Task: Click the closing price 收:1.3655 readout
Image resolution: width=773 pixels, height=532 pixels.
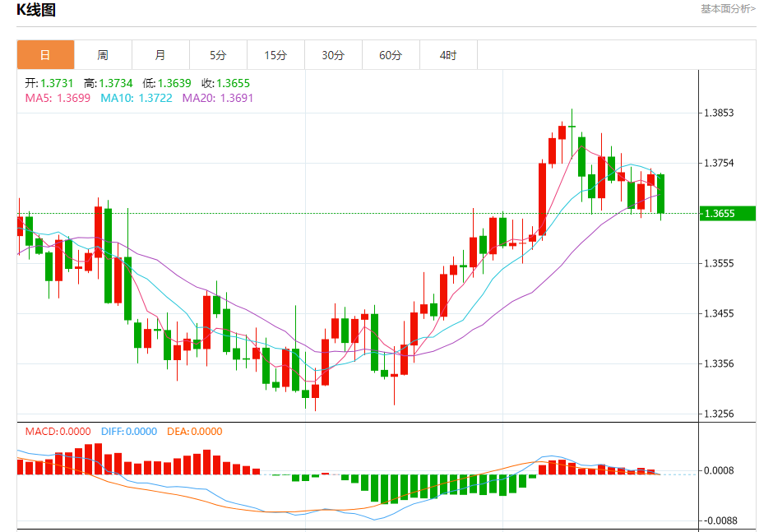Action: pyautogui.click(x=225, y=83)
